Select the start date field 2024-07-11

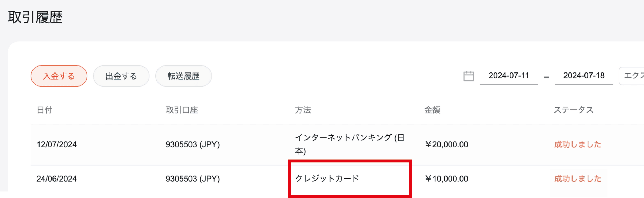click(509, 76)
